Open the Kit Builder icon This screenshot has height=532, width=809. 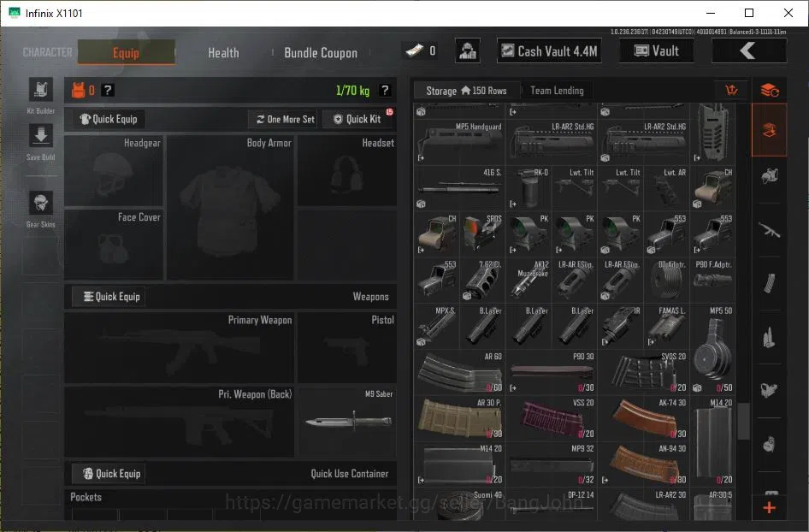click(x=41, y=91)
